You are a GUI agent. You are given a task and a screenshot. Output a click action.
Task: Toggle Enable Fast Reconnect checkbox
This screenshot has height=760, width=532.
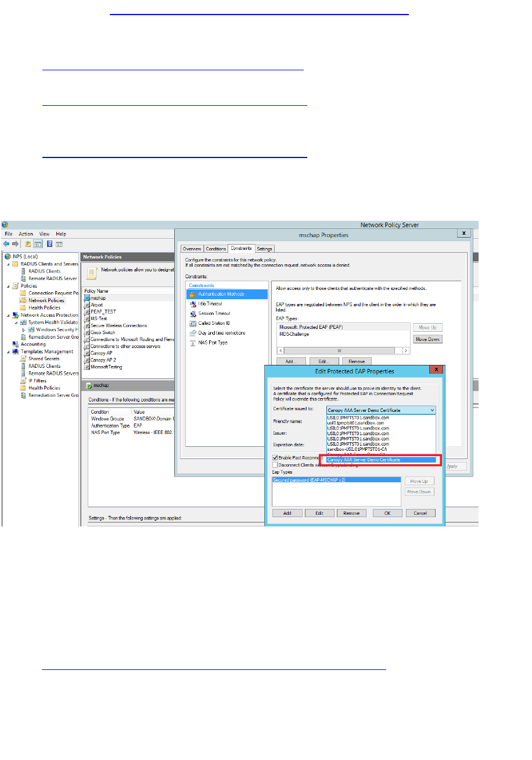tap(275, 458)
